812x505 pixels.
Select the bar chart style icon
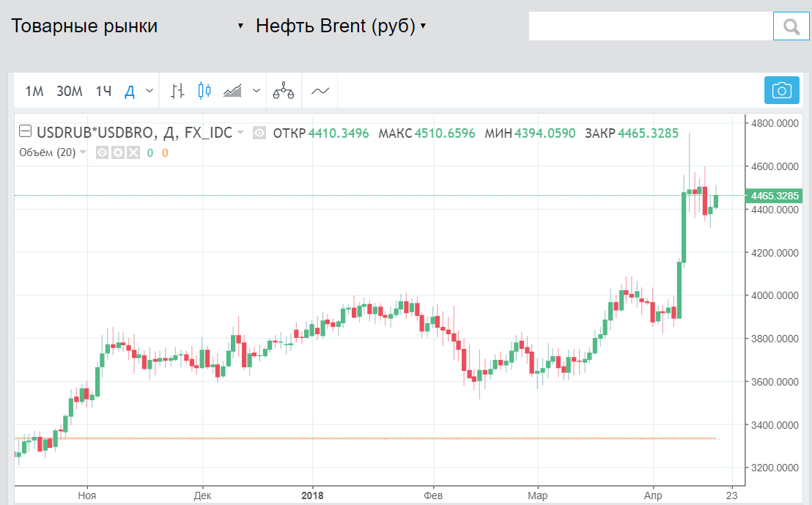point(177,91)
